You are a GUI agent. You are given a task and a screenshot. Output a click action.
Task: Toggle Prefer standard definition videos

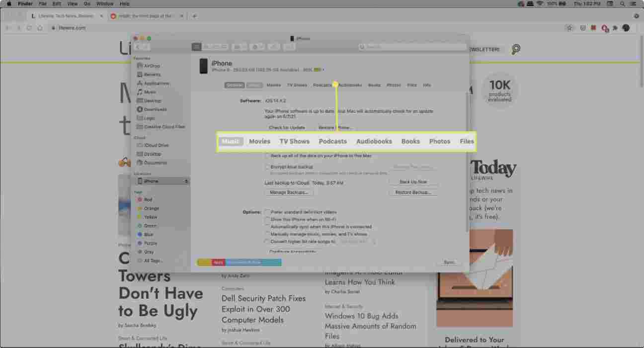267,212
